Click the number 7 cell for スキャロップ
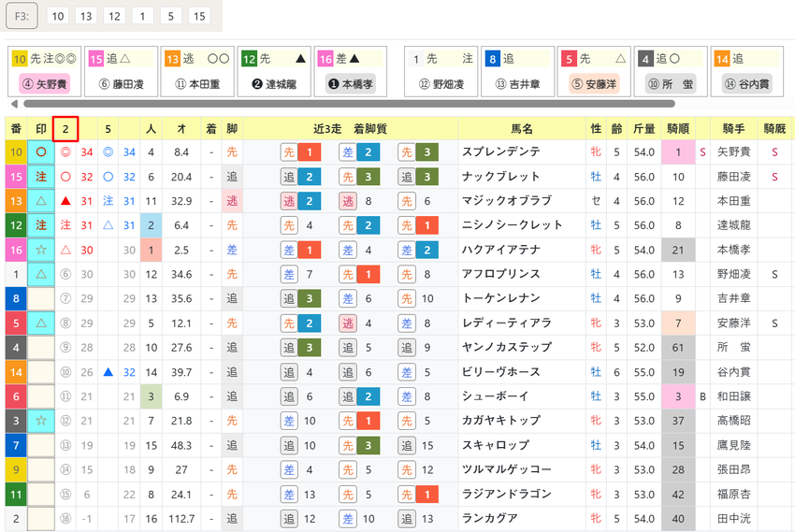The width and height of the screenshot is (795, 532). [16, 445]
